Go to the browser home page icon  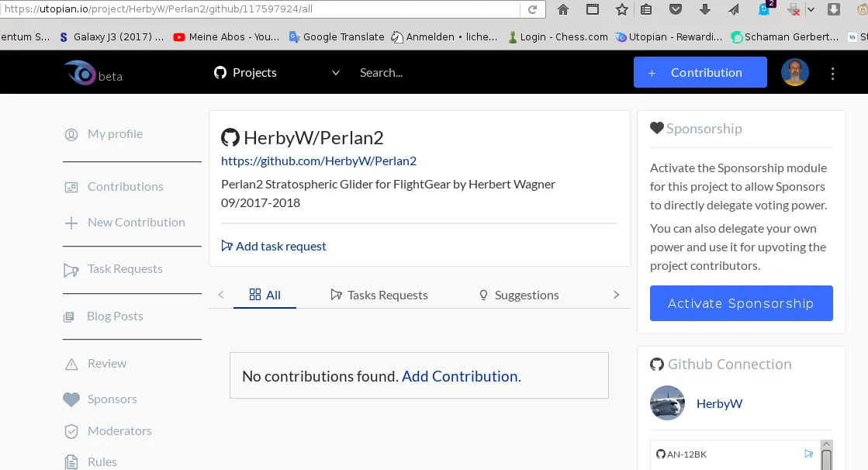(x=563, y=9)
